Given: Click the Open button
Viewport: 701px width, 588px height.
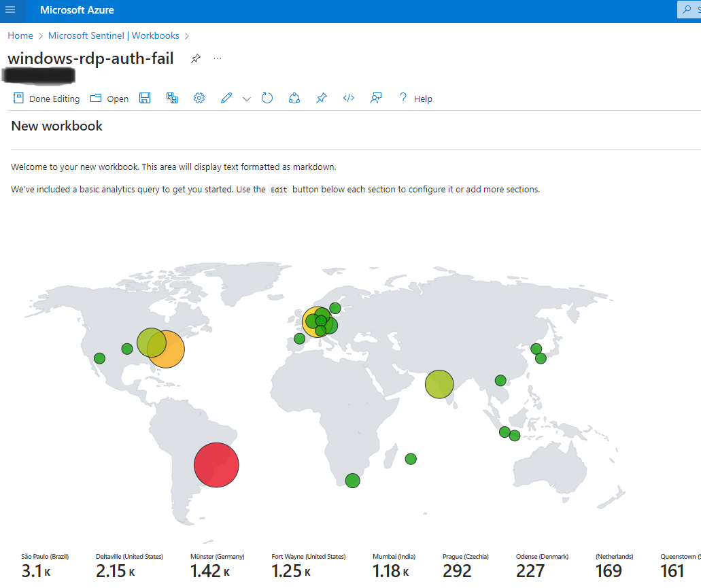Looking at the screenshot, I should (x=109, y=99).
